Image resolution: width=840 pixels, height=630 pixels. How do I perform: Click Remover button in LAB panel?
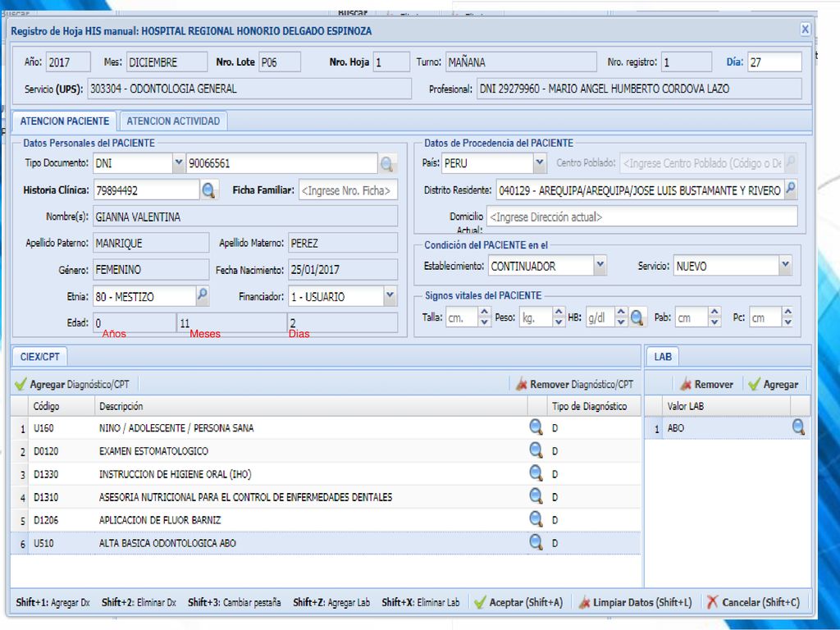click(706, 384)
